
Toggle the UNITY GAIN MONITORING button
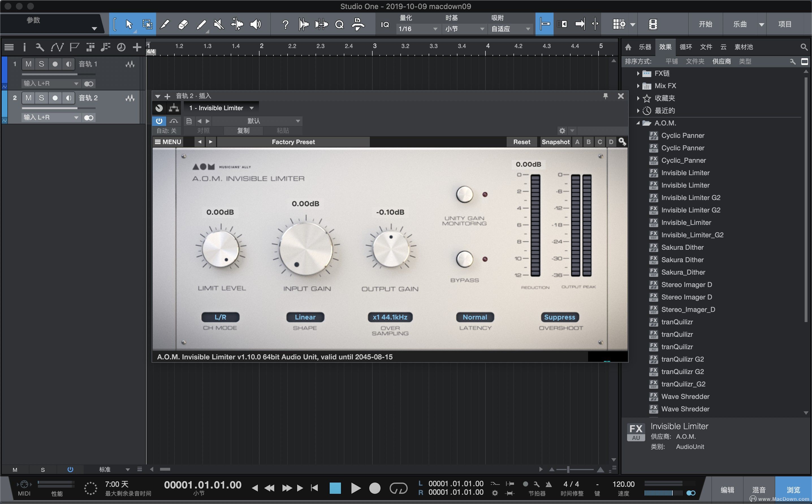pos(464,194)
